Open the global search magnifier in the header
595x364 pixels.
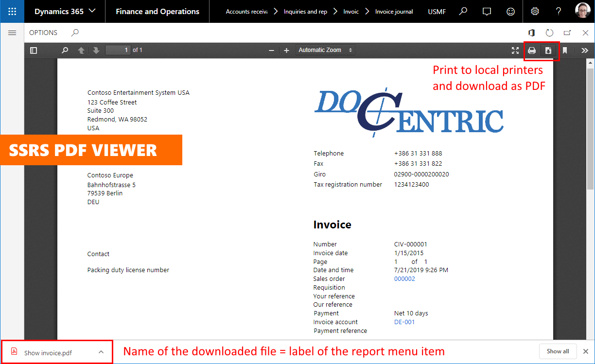[x=463, y=11]
